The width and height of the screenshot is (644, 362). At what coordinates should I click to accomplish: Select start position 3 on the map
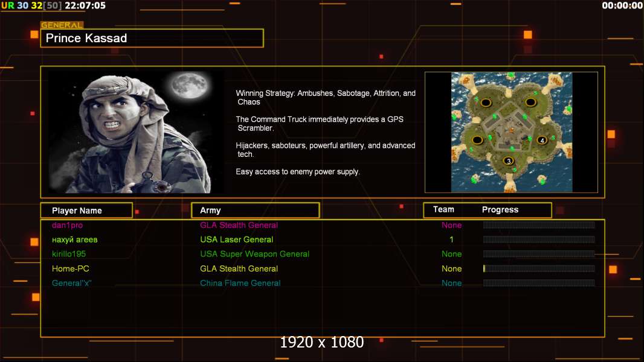(509, 161)
